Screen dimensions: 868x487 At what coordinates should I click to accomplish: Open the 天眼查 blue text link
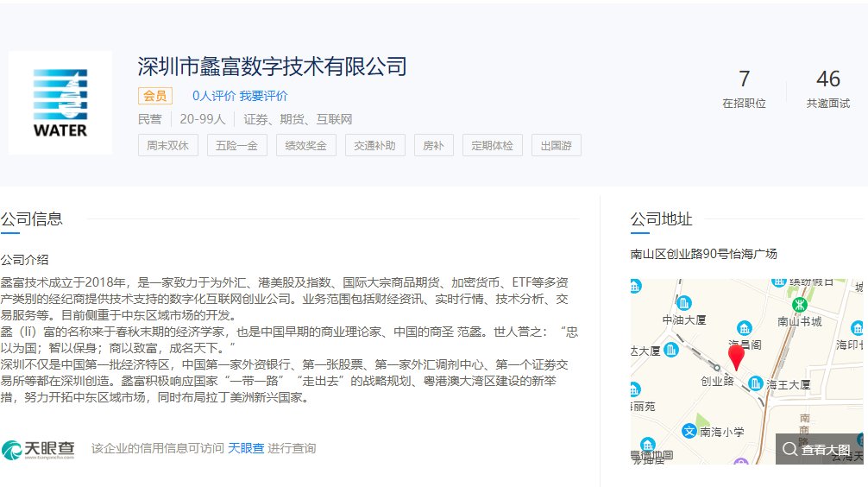[246, 448]
